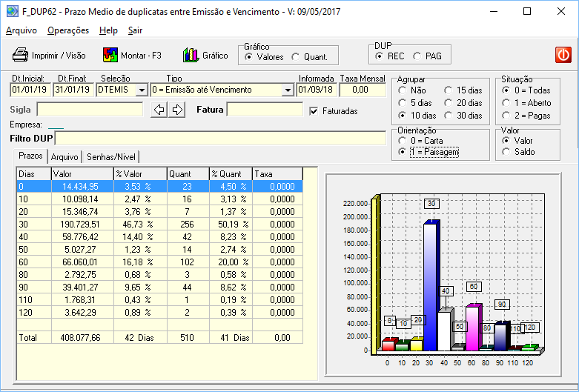Click the Informada date field

point(317,90)
